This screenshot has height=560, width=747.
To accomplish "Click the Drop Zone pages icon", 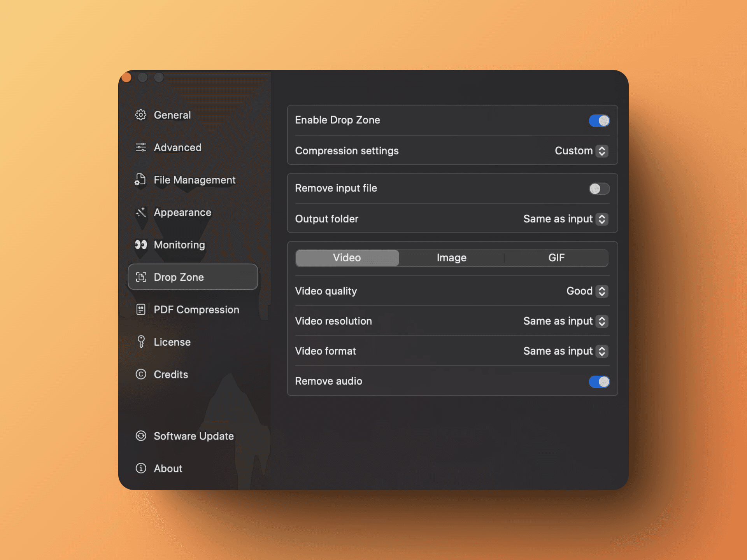I will point(141,277).
